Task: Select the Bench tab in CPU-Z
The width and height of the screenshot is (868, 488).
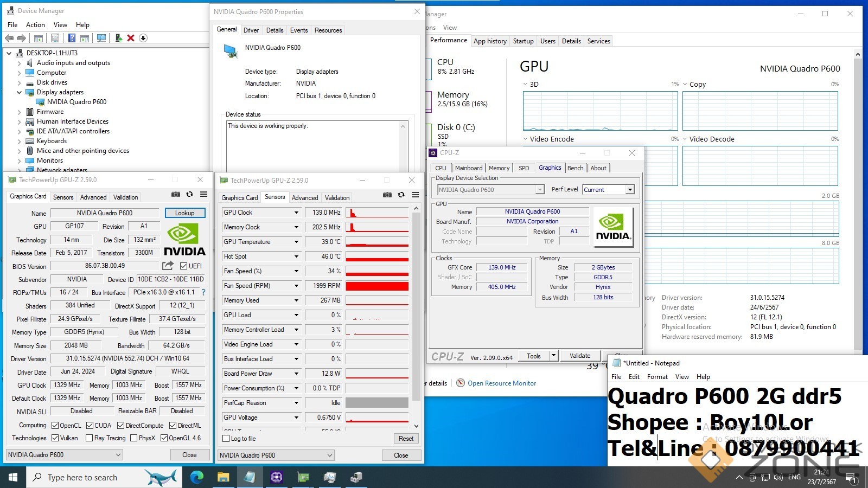Action: (575, 168)
